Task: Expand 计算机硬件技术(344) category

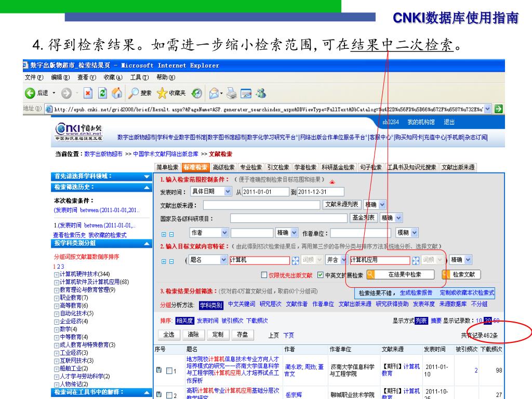Action: click(56, 274)
